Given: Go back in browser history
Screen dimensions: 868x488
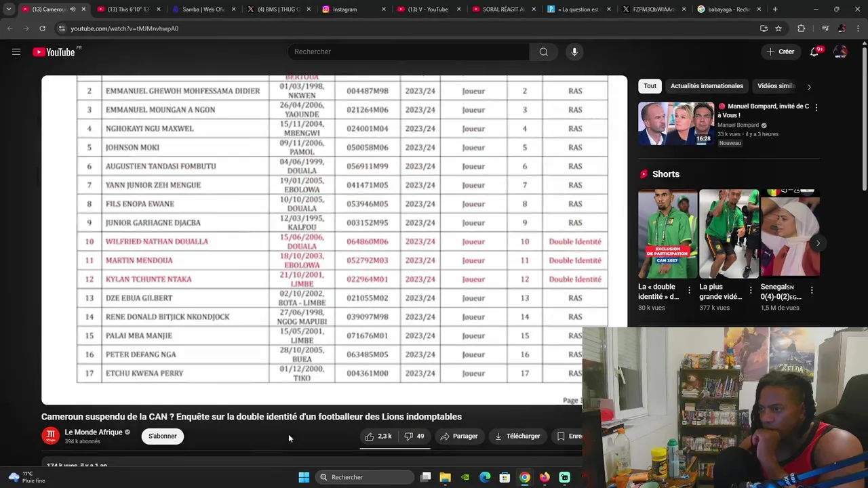Looking at the screenshot, I should click(9, 28).
